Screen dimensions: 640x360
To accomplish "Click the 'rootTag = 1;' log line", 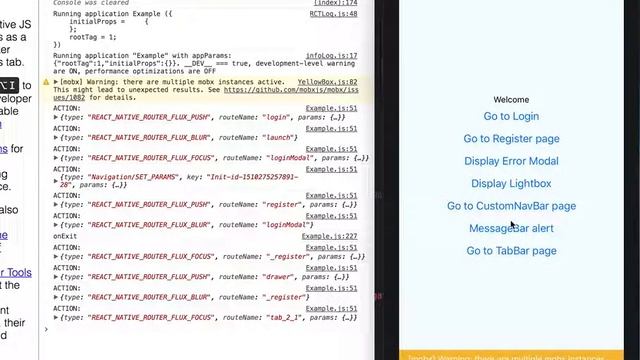I will click(x=92, y=37).
